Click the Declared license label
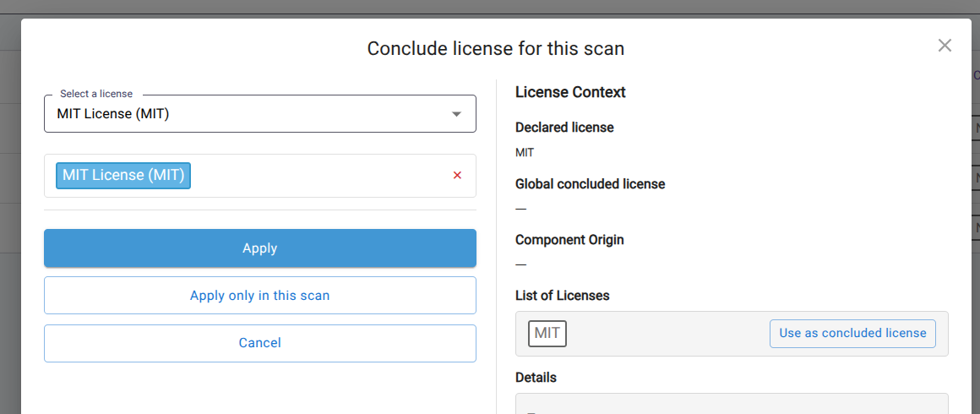980x414 pixels. (x=564, y=128)
